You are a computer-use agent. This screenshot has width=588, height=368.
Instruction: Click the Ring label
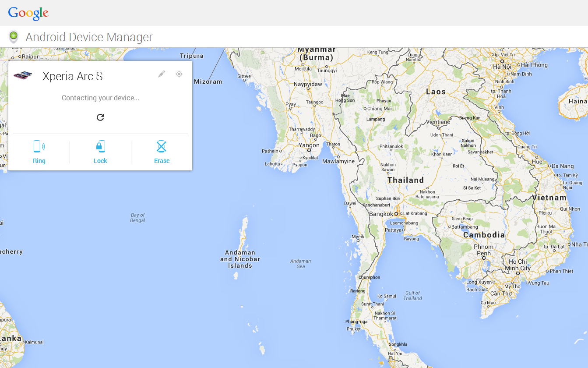(39, 161)
